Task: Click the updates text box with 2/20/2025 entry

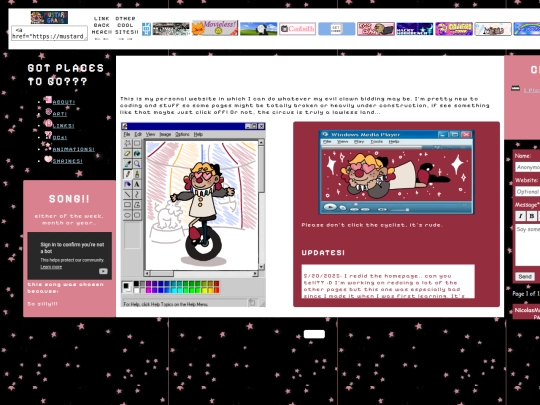Action: [x=388, y=281]
